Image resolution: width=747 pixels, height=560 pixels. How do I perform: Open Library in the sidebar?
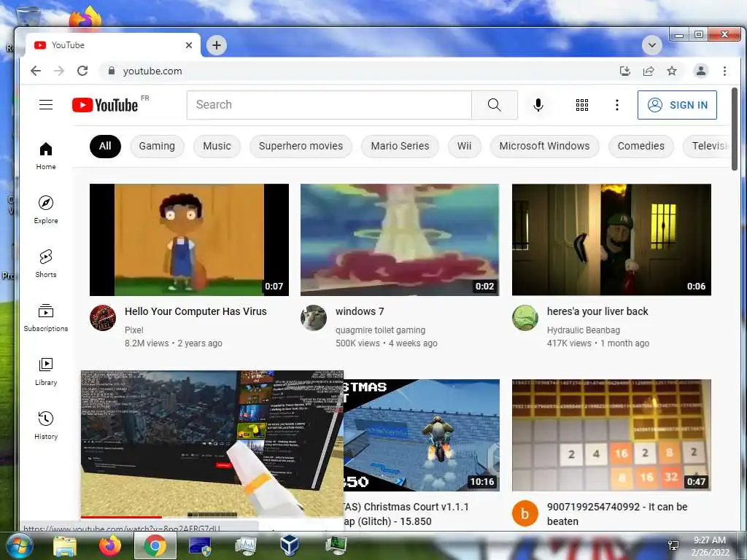(x=46, y=371)
